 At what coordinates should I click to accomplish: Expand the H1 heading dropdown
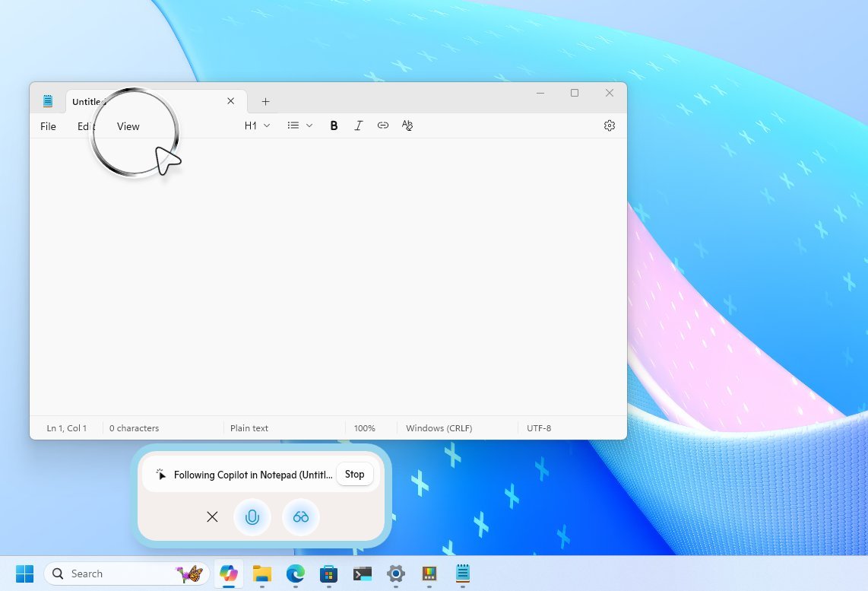(x=257, y=126)
